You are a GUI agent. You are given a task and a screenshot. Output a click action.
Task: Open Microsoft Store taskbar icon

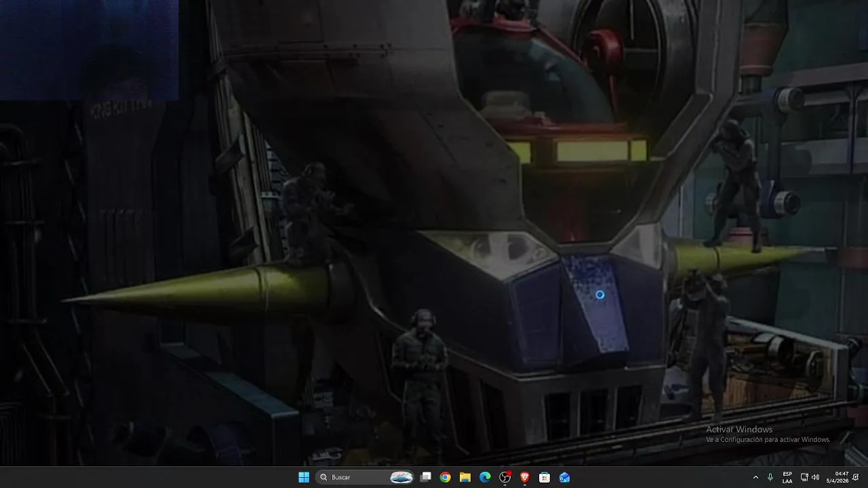point(545,477)
